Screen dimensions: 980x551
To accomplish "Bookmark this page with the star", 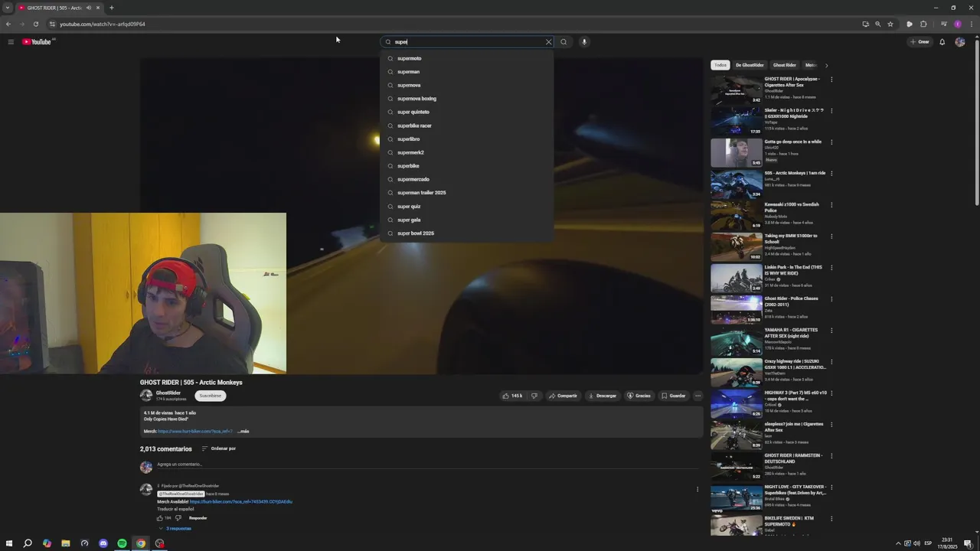I will (890, 24).
